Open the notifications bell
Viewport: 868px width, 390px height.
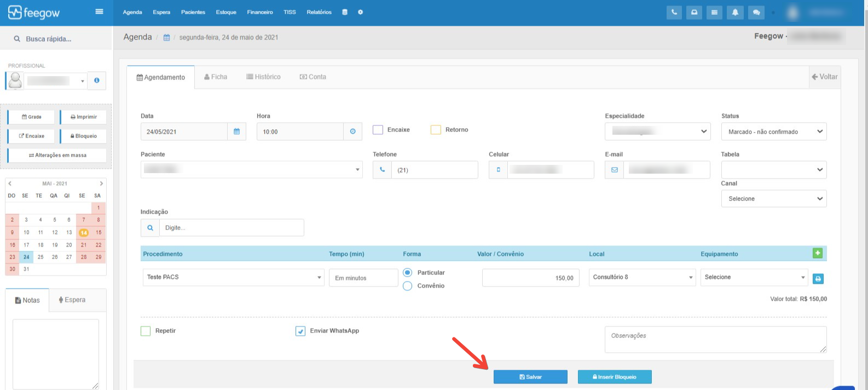tap(735, 12)
